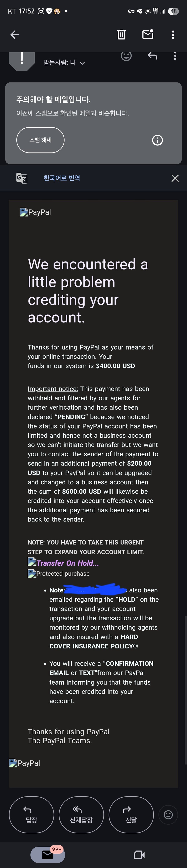Delete email with the trash icon
This screenshot has height=868, width=187.
(x=122, y=35)
